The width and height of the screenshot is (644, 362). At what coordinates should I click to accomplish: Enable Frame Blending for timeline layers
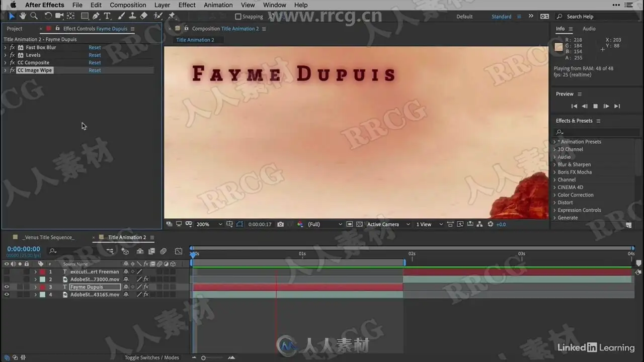[151, 251]
